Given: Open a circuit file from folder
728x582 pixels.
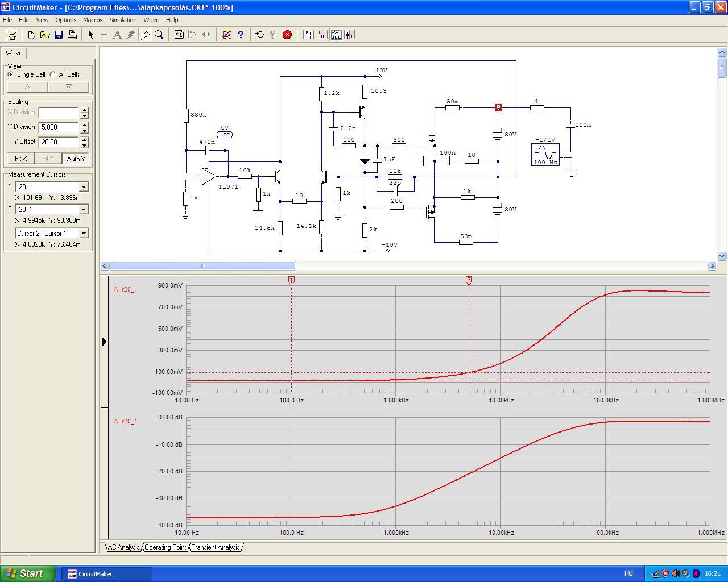Looking at the screenshot, I should coord(45,35).
